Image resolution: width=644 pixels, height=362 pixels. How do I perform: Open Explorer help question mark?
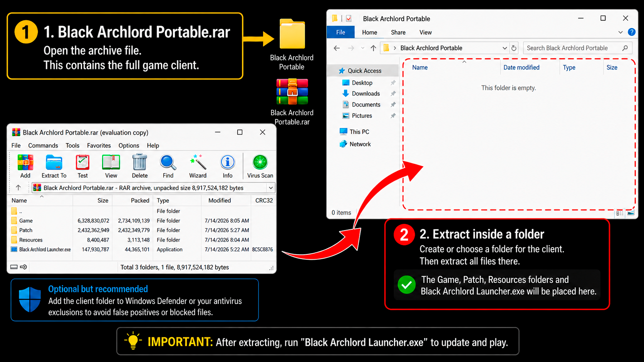[x=632, y=32]
